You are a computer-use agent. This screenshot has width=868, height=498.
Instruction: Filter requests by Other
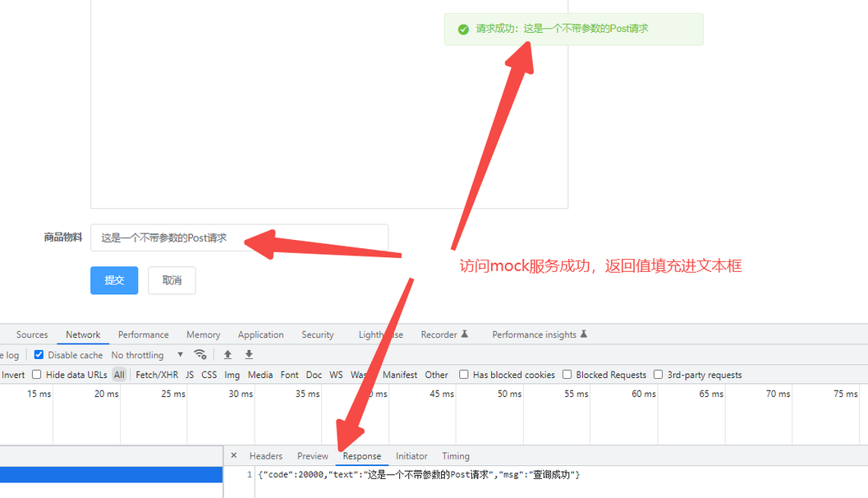click(x=436, y=375)
